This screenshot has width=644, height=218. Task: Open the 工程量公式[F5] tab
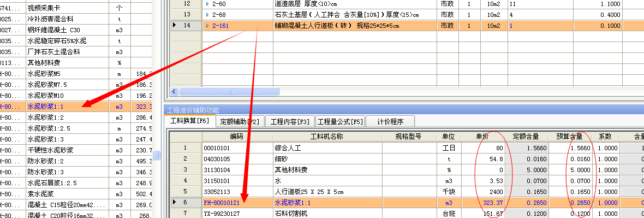click(x=340, y=122)
